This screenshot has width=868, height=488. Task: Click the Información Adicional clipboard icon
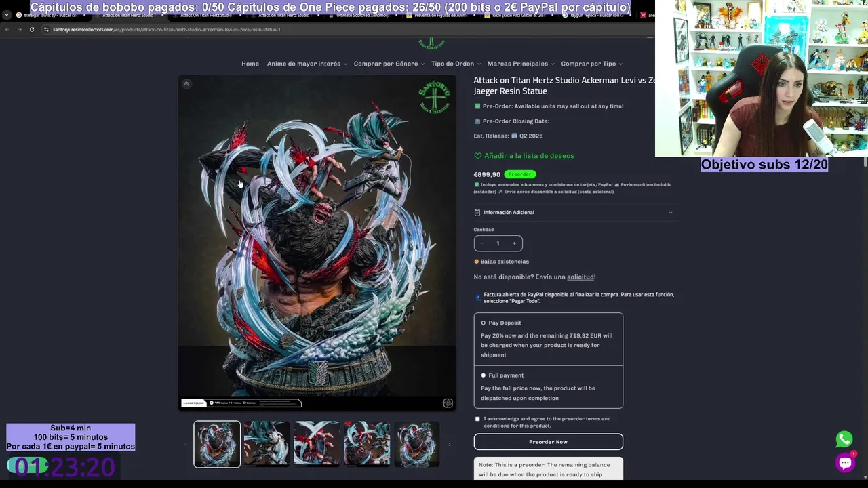[x=477, y=213]
